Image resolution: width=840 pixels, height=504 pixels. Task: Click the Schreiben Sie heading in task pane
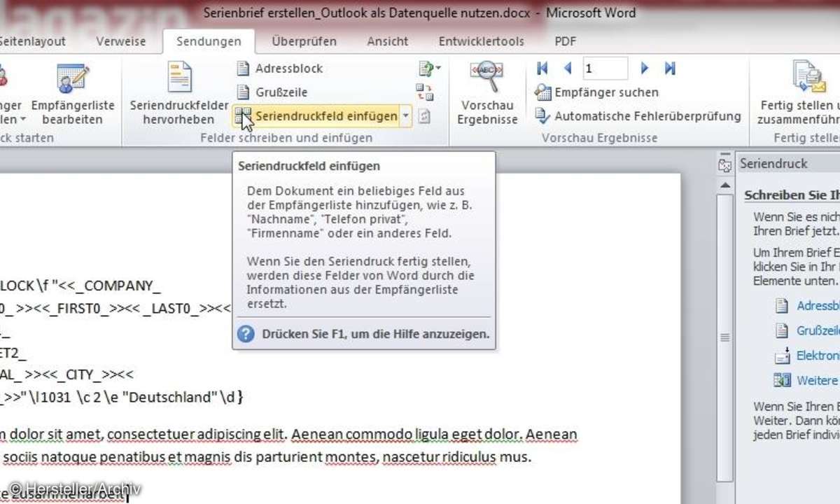tap(792, 195)
